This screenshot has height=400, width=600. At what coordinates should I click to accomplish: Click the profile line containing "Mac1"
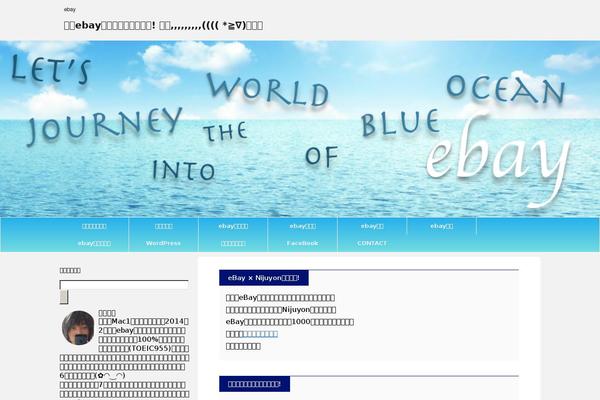[x=143, y=321]
